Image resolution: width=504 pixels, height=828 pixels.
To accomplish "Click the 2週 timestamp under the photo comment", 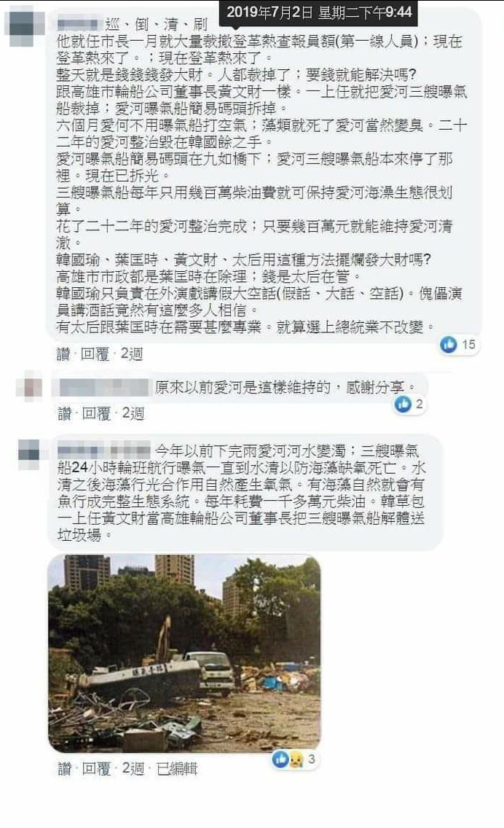I will pyautogui.click(x=133, y=769).
